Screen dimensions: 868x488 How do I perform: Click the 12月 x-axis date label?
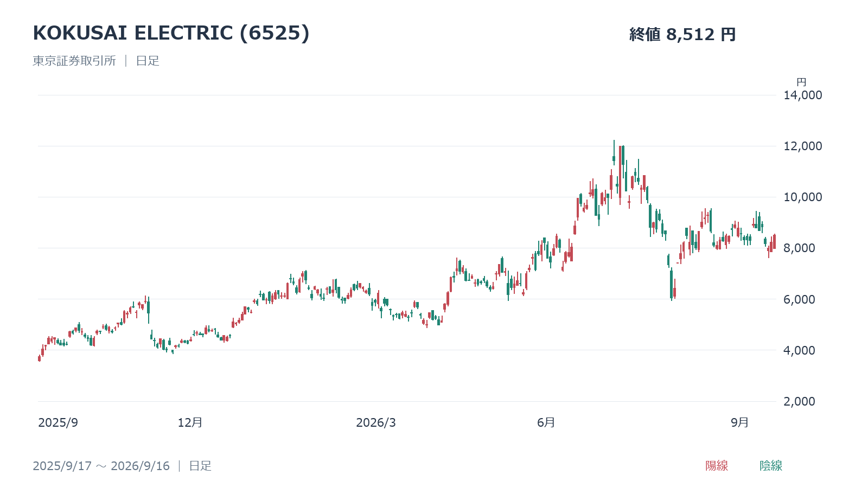pyautogui.click(x=190, y=422)
